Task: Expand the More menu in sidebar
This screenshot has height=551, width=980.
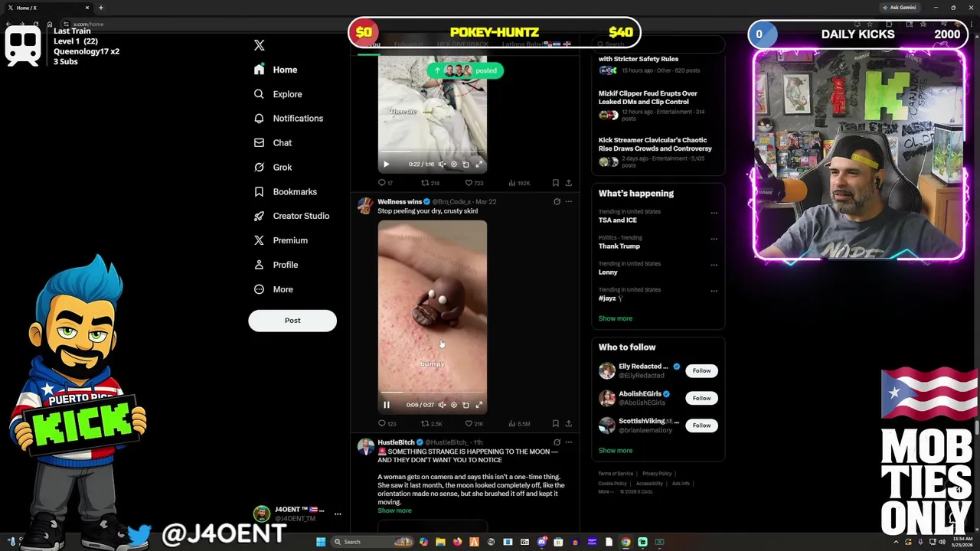Action: pos(273,289)
